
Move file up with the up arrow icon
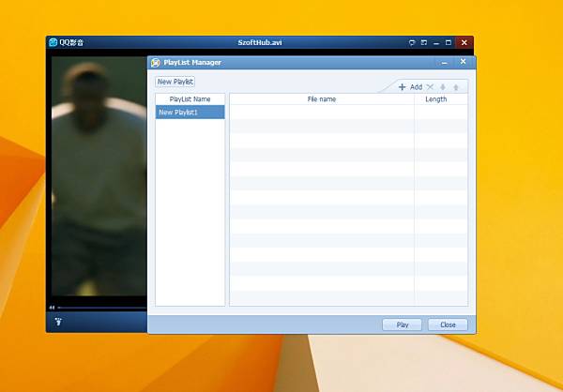456,87
